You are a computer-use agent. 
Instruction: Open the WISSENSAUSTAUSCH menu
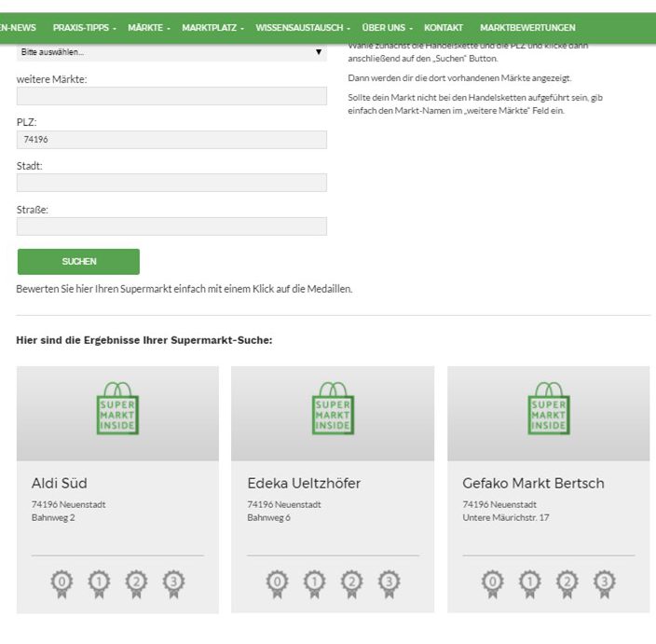point(303,28)
